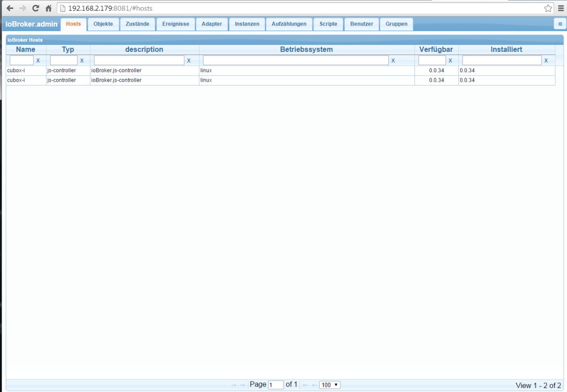
Task: Focus the description filter input field
Action: [139, 60]
